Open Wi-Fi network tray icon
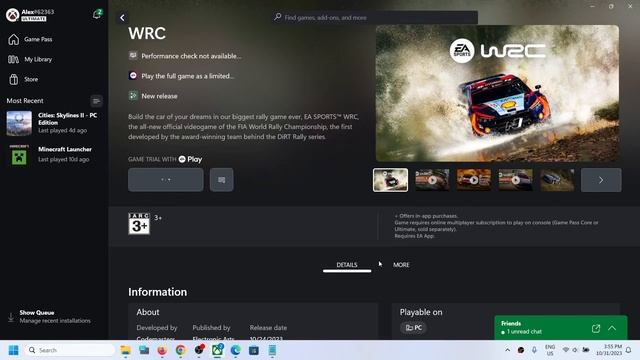This screenshot has height=360, width=640. pos(566,350)
